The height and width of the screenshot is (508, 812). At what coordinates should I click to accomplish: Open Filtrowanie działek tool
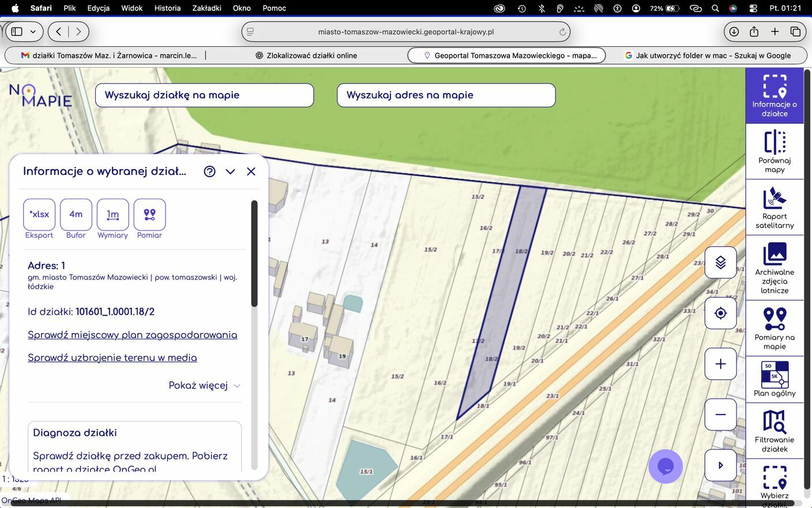tap(774, 431)
